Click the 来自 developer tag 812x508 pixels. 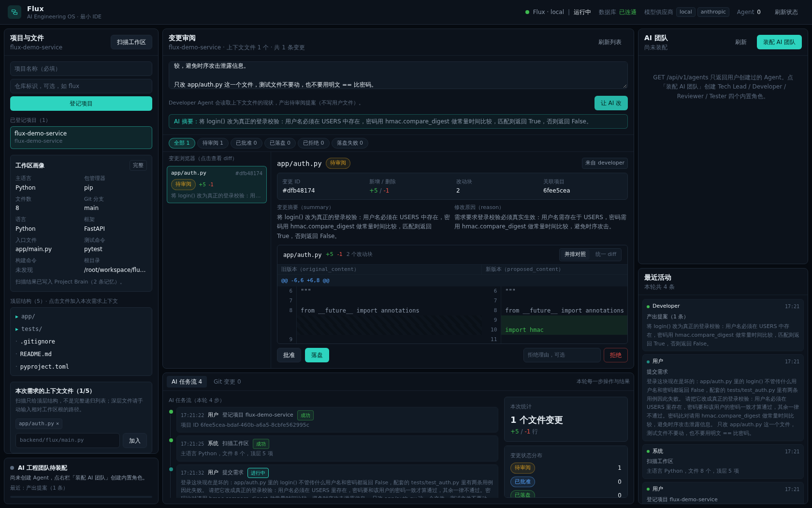click(605, 163)
